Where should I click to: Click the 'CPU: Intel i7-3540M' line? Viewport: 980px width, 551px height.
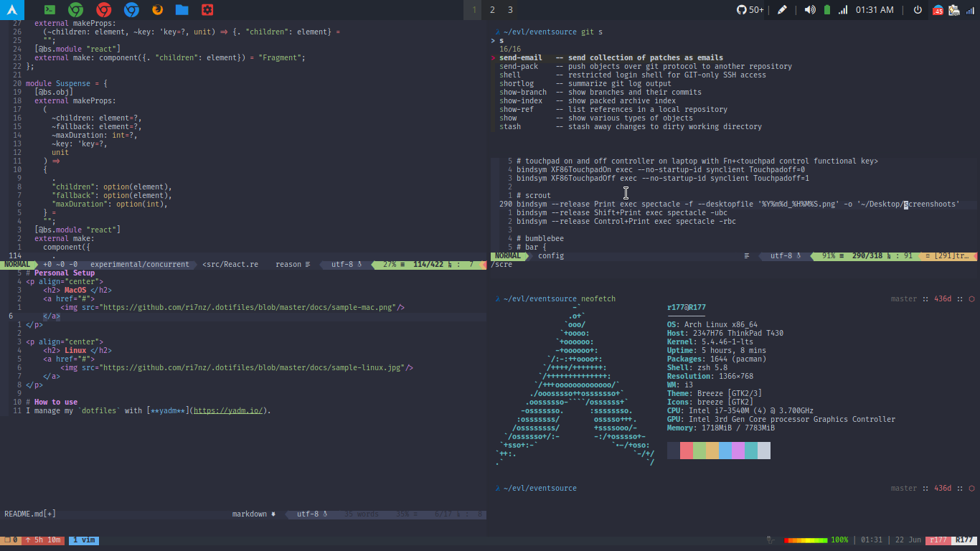point(740,410)
